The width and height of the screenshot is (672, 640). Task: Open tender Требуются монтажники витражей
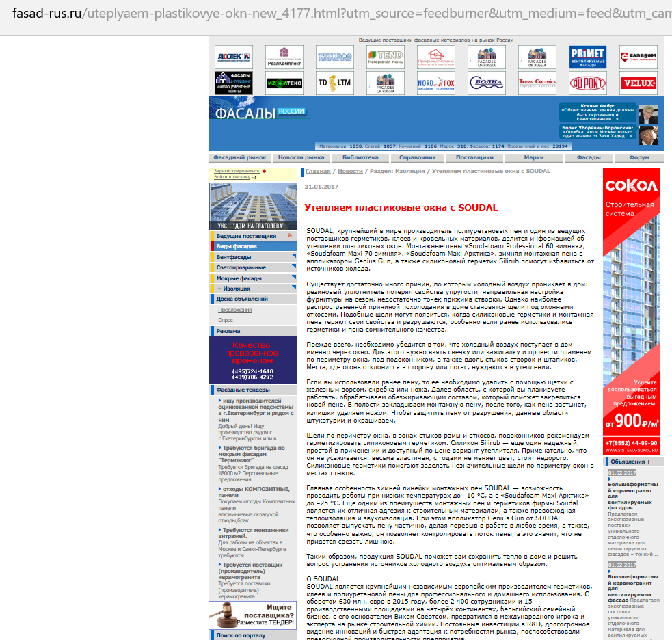[254, 533]
